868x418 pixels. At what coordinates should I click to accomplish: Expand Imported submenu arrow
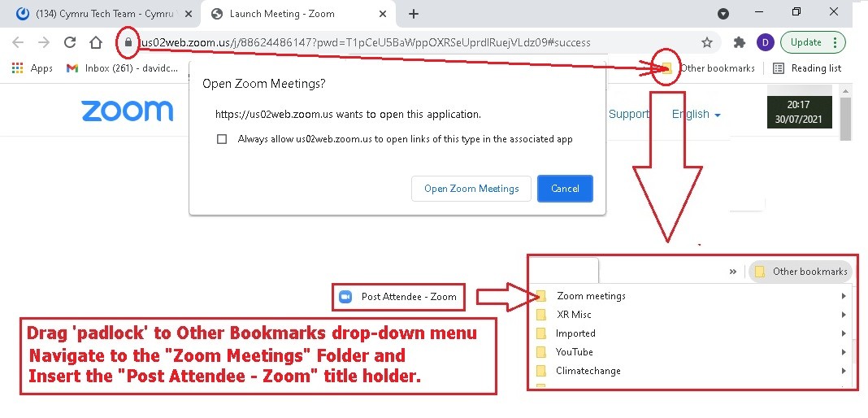pyautogui.click(x=844, y=333)
